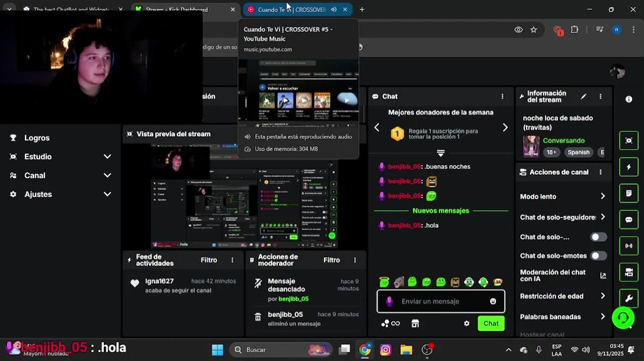Insert the angel halo green emote

point(384,282)
